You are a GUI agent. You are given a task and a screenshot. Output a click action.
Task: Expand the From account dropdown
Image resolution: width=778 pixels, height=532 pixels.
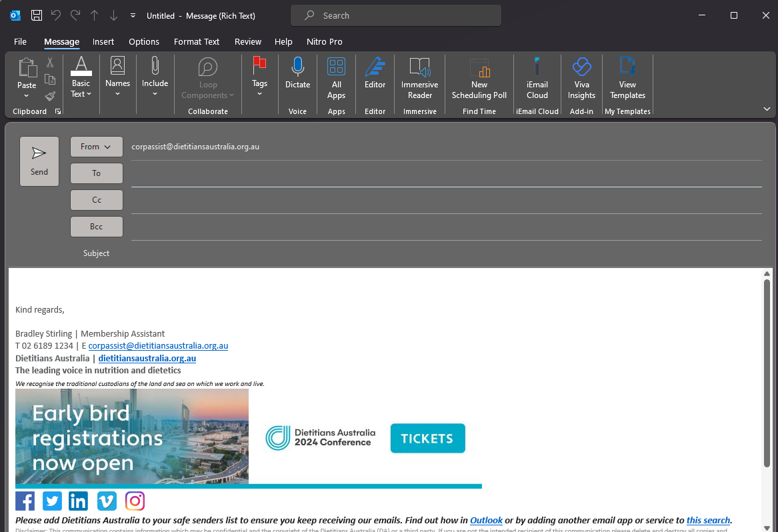tap(97, 147)
